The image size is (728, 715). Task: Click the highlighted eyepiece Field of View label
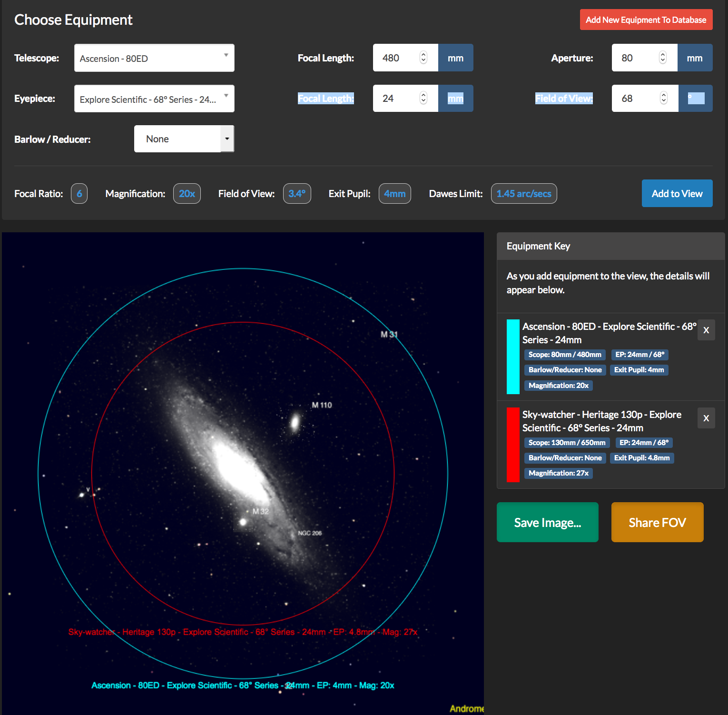click(x=564, y=98)
